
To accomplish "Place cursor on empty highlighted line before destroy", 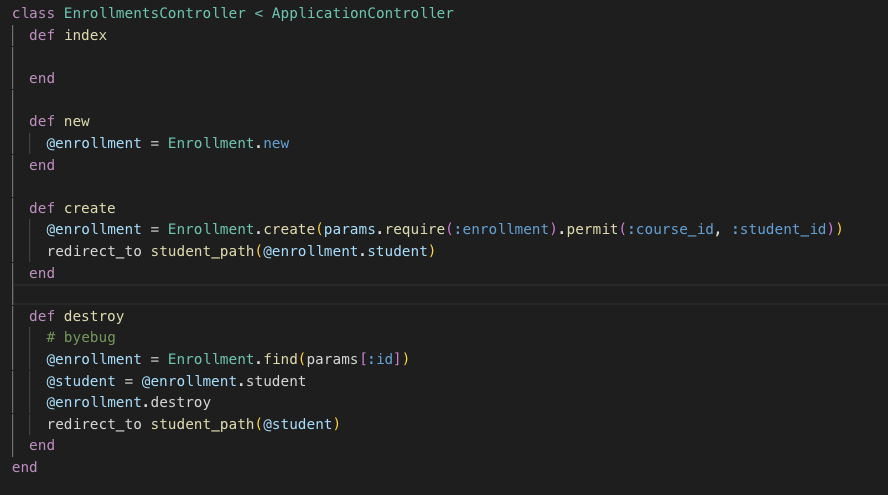I will pyautogui.click(x=450, y=295).
